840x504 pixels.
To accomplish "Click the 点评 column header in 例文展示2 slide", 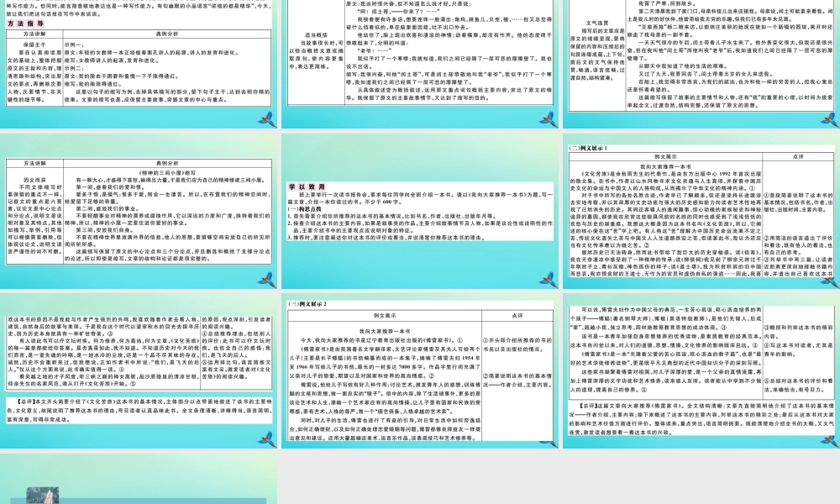I will point(517,316).
